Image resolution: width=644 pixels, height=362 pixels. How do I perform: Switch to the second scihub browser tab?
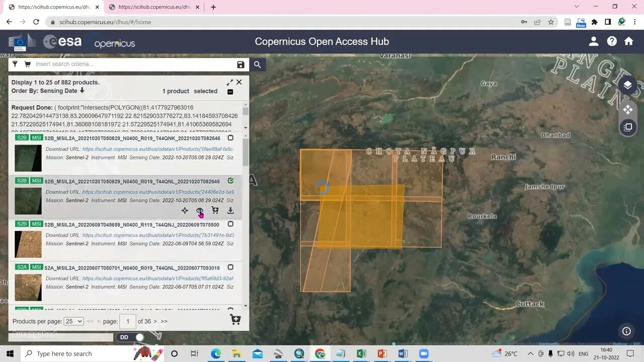[153, 7]
